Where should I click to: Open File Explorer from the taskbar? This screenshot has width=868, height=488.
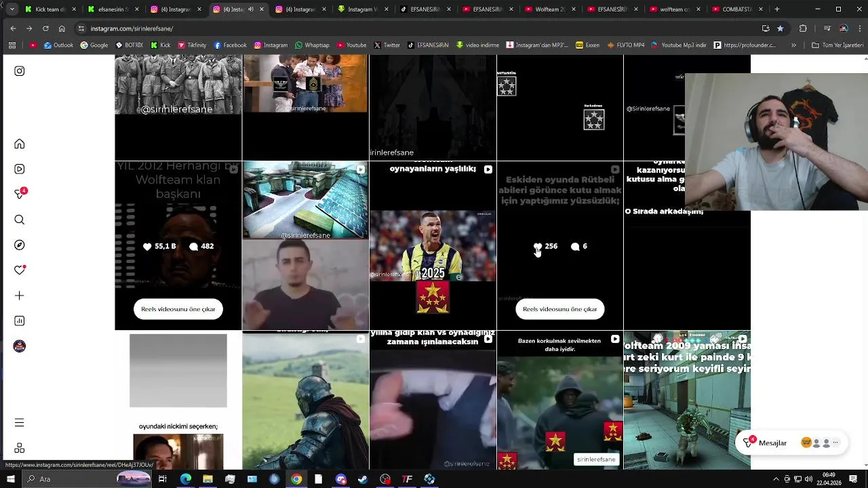[x=208, y=479]
